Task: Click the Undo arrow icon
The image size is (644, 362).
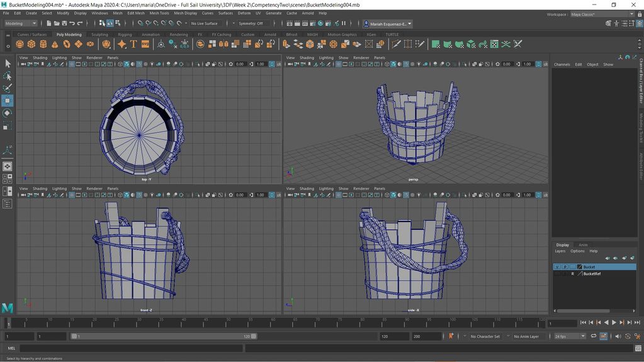Action: [72, 23]
